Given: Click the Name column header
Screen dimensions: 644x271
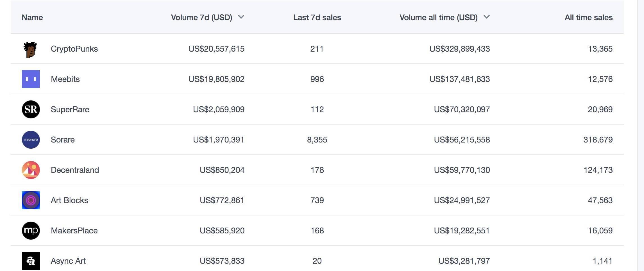Looking at the screenshot, I should click(x=32, y=18).
